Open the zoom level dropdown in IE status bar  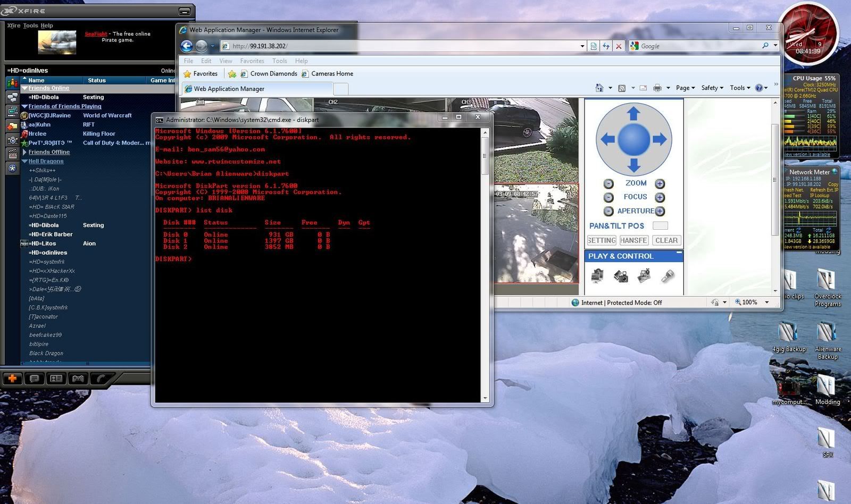pyautogui.click(x=767, y=303)
